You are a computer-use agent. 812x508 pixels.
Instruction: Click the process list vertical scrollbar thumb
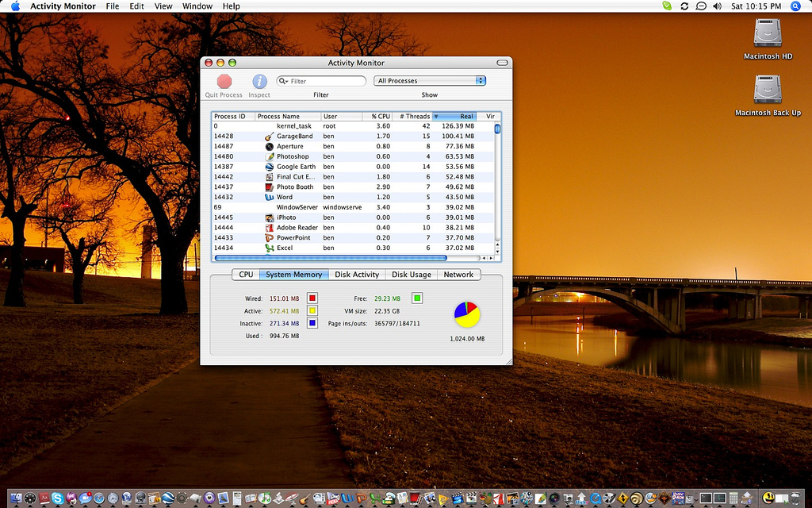pyautogui.click(x=497, y=129)
